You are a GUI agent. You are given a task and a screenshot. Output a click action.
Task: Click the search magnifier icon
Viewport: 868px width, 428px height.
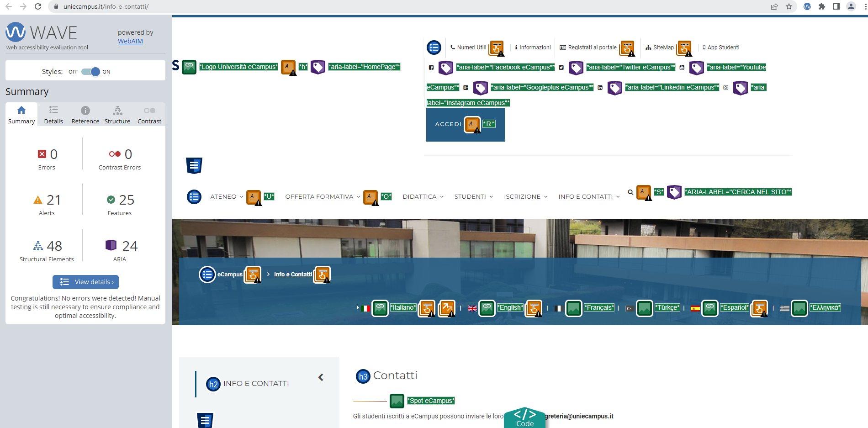pos(630,192)
